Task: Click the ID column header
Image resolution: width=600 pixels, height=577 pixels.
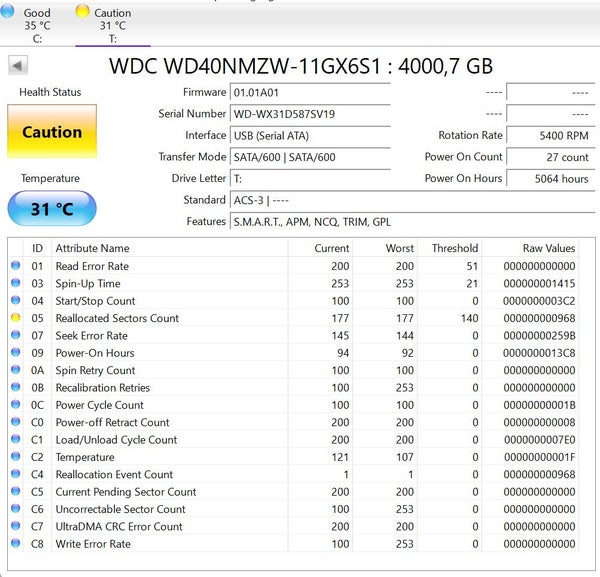Action: coord(37,248)
